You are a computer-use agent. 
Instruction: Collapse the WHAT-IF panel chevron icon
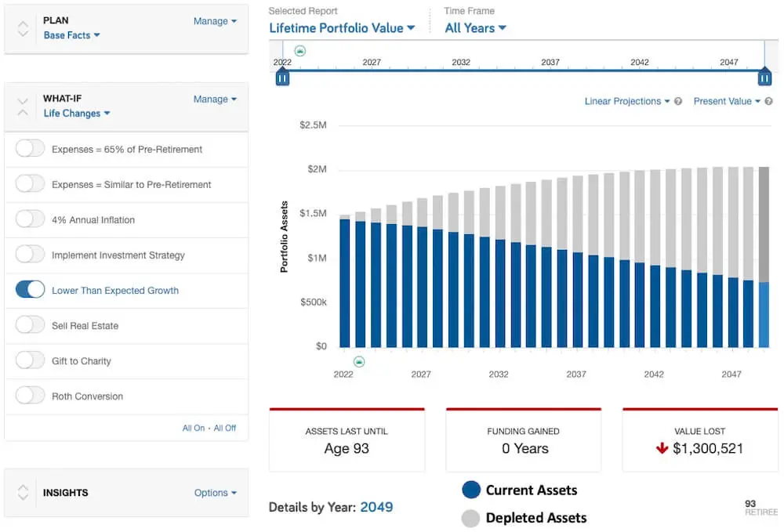tap(23, 107)
